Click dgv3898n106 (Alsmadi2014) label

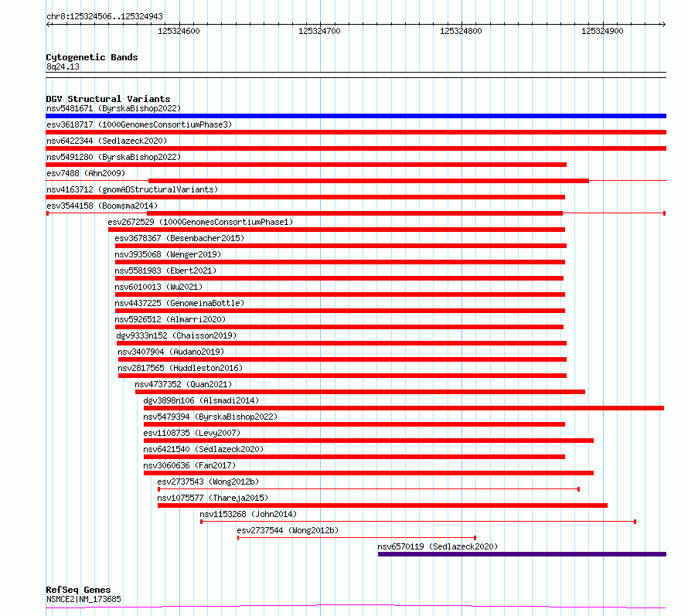(201, 400)
